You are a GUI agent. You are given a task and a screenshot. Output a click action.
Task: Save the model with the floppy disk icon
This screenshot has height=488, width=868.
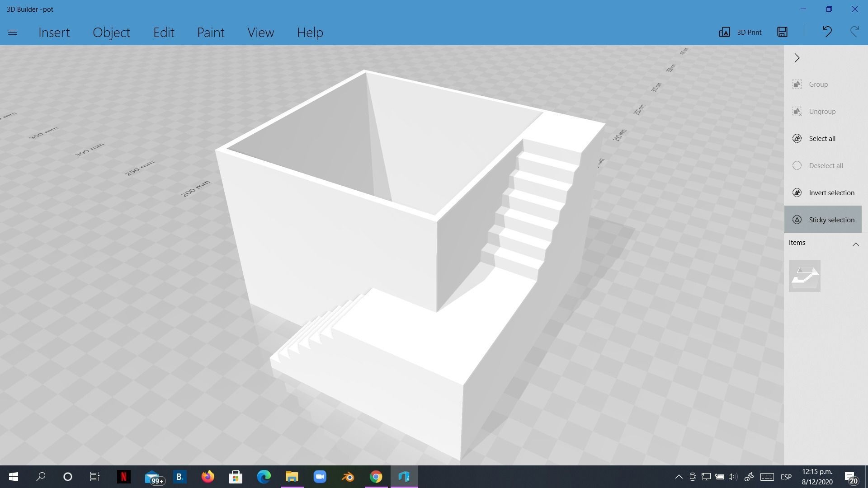coord(783,32)
